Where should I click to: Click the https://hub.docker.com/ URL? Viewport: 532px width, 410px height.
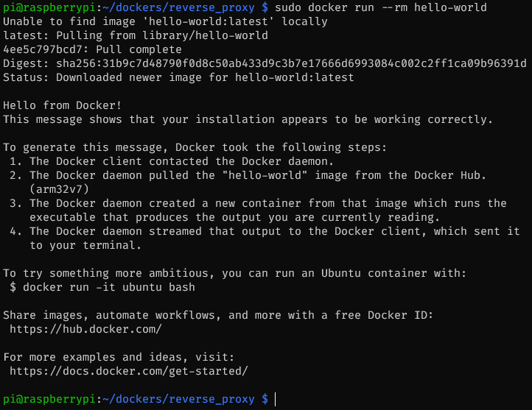[85, 329]
